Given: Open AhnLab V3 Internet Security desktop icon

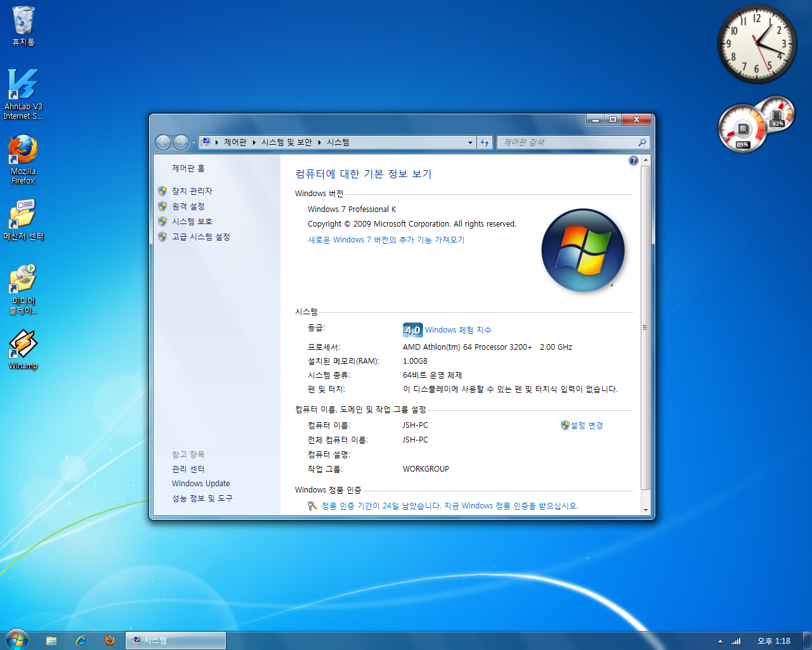Looking at the screenshot, I should (23, 94).
